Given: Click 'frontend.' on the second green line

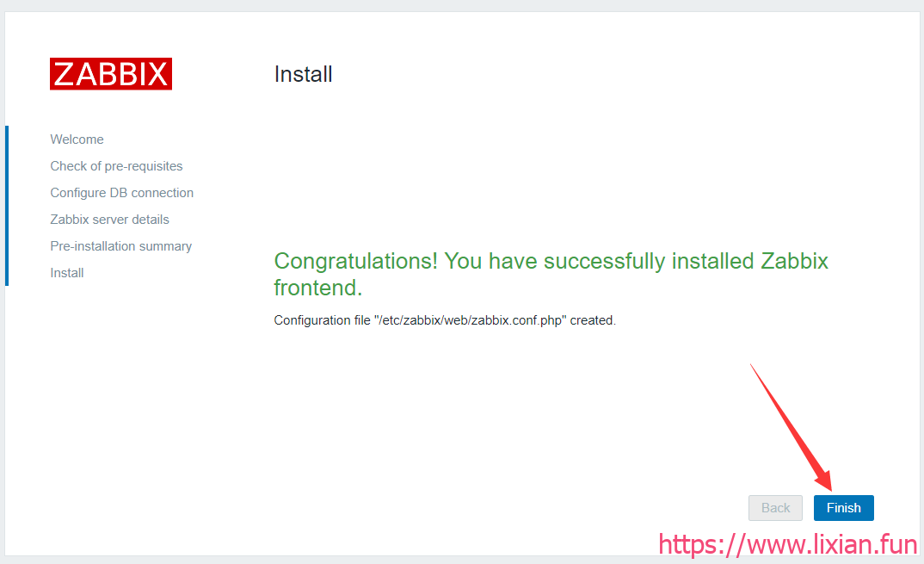Looking at the screenshot, I should [318, 288].
